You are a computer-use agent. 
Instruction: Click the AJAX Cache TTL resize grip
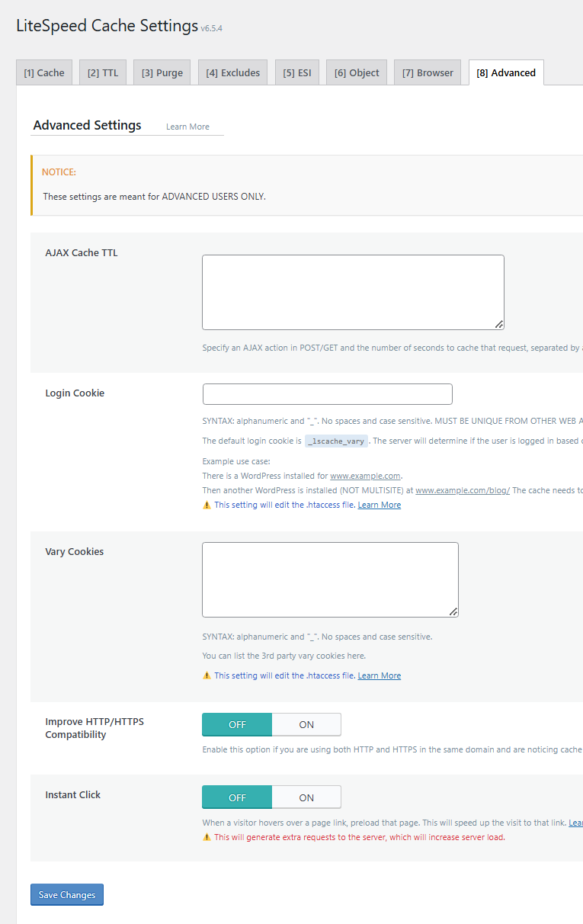(499, 325)
